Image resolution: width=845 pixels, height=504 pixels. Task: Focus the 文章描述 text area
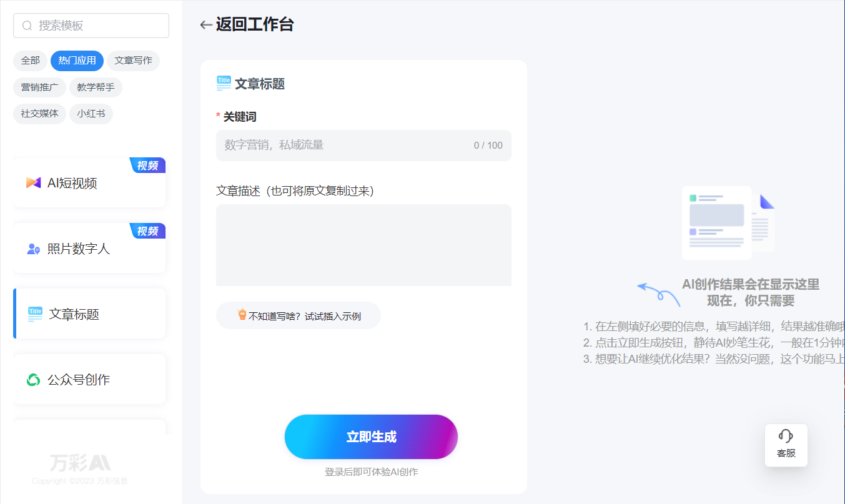click(363, 245)
